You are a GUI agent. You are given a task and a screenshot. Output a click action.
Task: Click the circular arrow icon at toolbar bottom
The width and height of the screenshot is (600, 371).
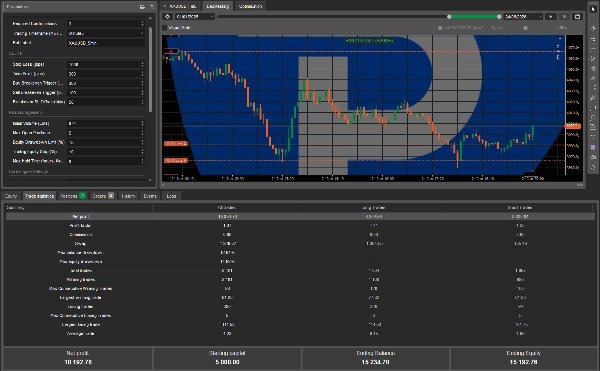[593, 167]
